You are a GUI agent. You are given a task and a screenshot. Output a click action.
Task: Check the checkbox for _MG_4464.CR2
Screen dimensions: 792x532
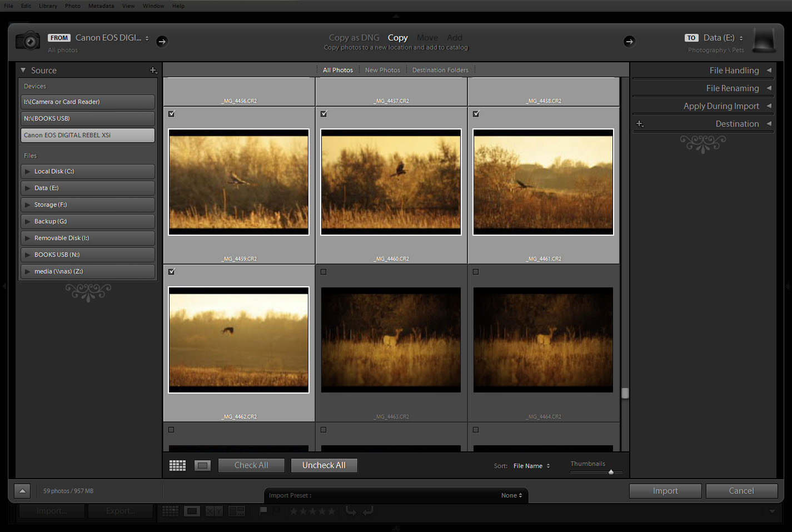[476, 272]
